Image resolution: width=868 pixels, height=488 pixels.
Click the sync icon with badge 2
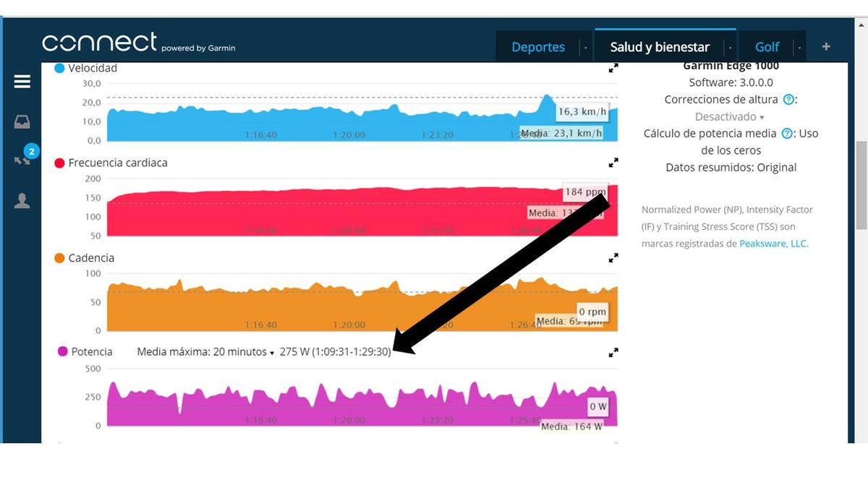[x=22, y=159]
